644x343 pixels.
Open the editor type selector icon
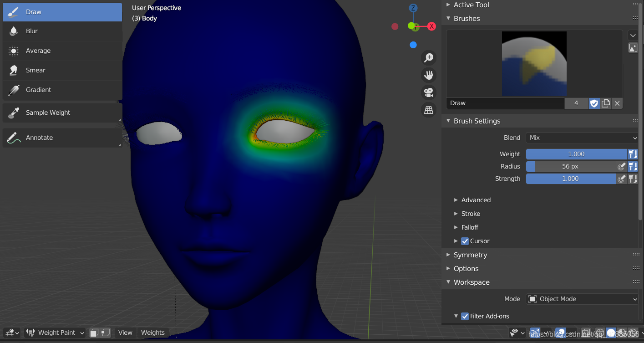(11, 333)
